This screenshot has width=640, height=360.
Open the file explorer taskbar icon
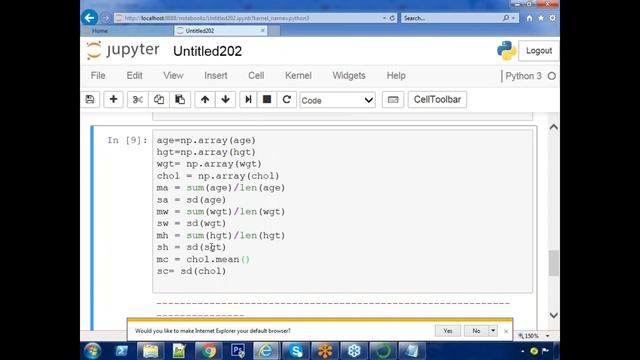point(150,351)
